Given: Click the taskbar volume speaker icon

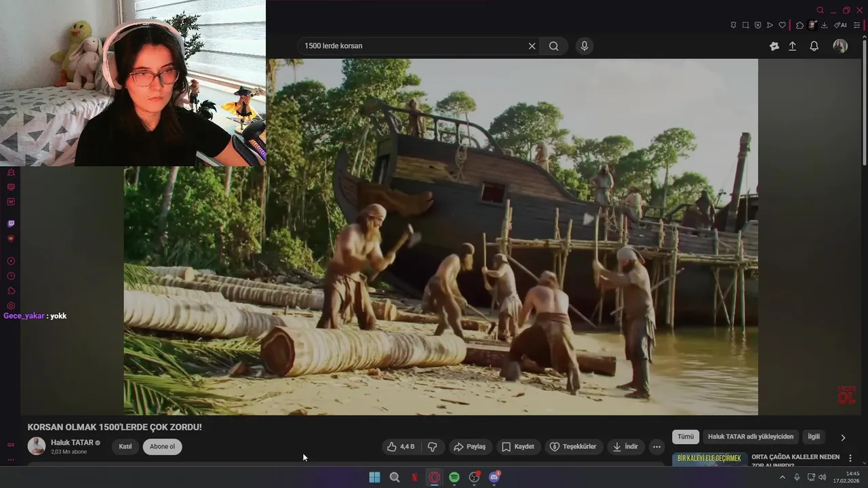Looking at the screenshot, I should tap(823, 477).
